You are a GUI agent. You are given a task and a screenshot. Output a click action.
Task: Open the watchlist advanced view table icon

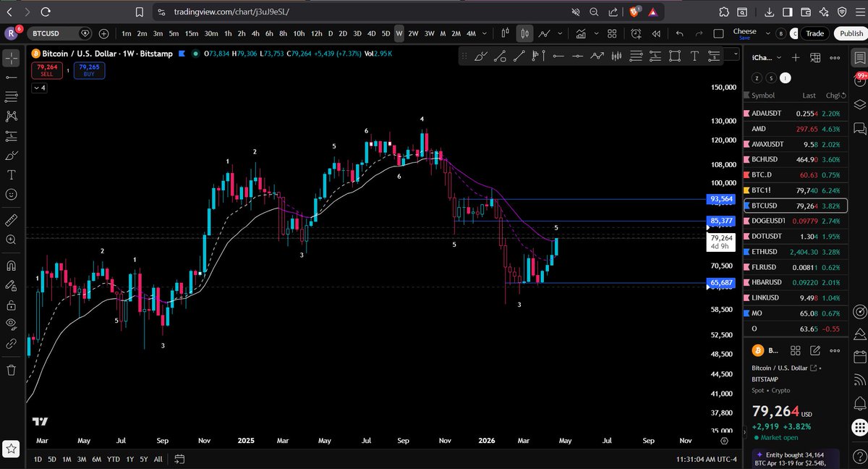(817, 57)
